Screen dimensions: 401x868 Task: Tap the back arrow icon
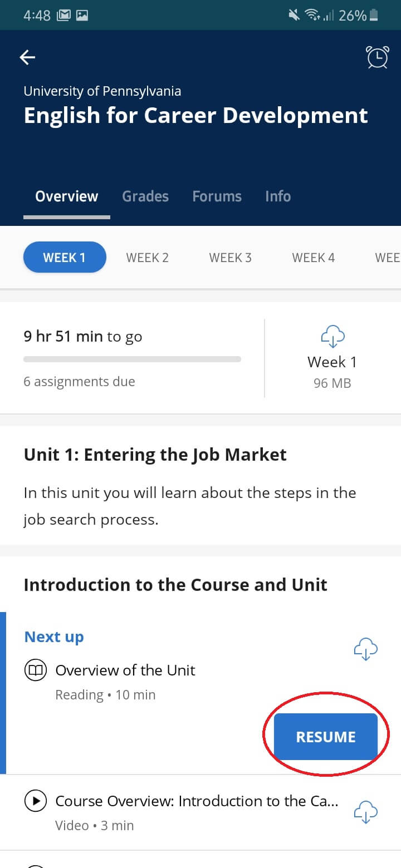tap(27, 57)
